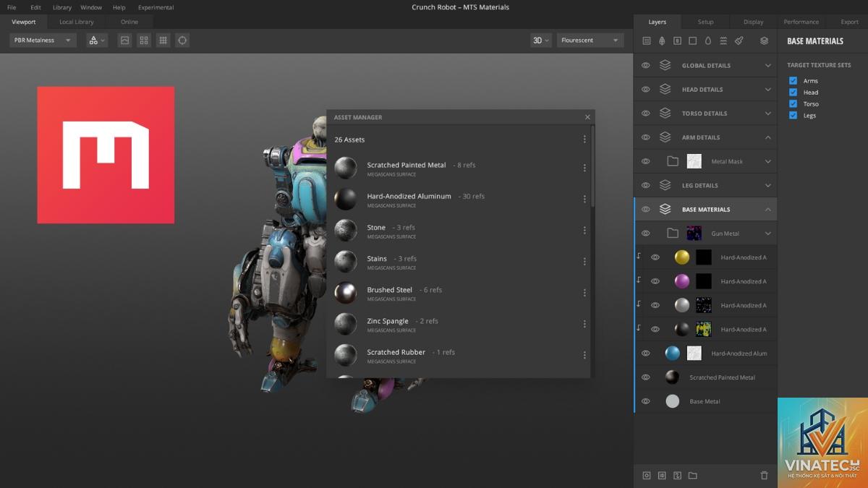Add a new folder with the folder icon
The image size is (868, 488).
click(693, 476)
